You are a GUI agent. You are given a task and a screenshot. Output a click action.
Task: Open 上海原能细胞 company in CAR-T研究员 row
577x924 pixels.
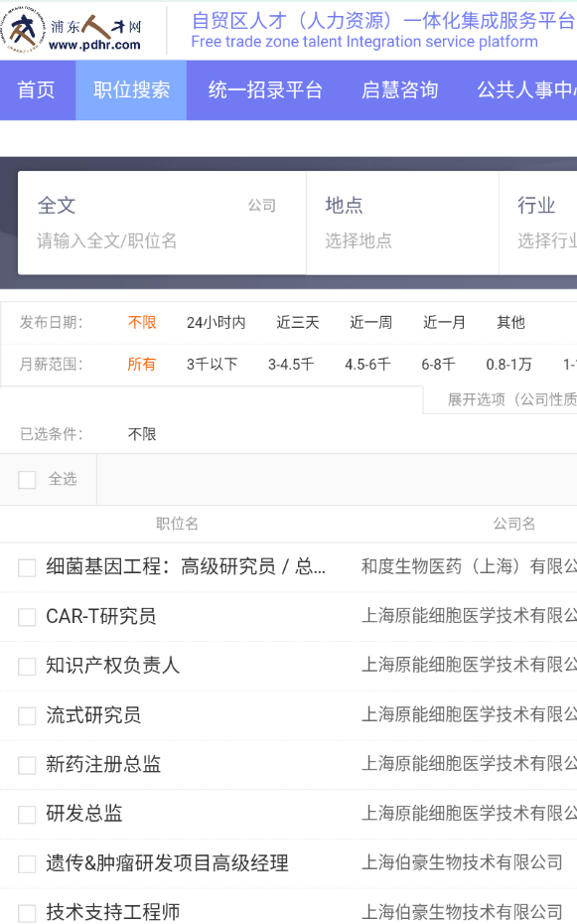pyautogui.click(x=469, y=616)
